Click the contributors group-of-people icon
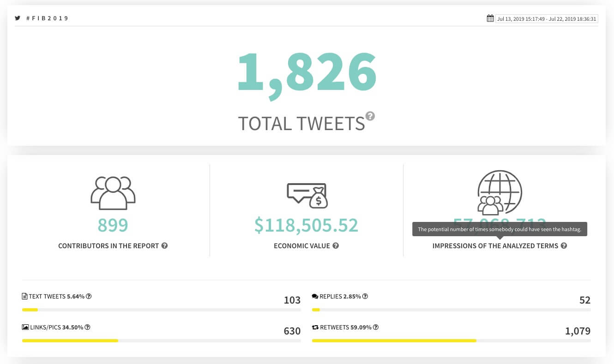614x364 pixels. point(113,193)
